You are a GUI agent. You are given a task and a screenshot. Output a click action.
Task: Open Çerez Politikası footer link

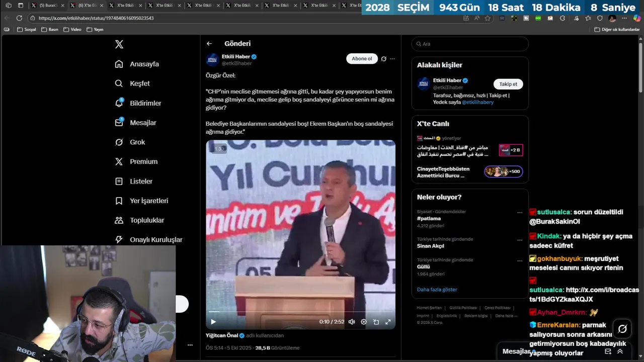497,308
